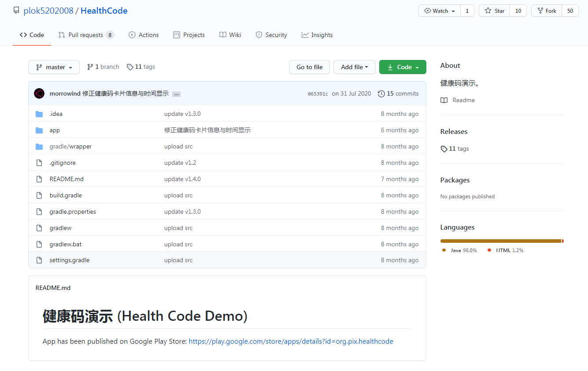This screenshot has height=371, width=588.
Task: Open the Insights tab
Action: [317, 35]
